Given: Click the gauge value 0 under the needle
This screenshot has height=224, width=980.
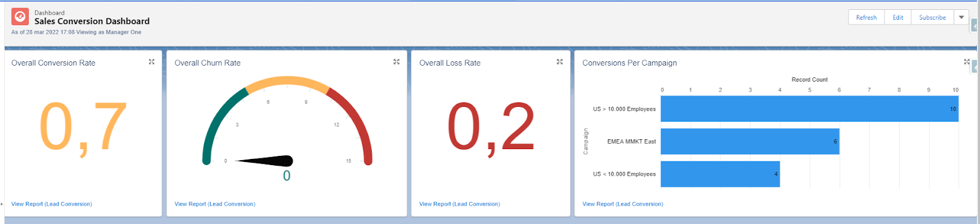Looking at the screenshot, I should [287, 176].
